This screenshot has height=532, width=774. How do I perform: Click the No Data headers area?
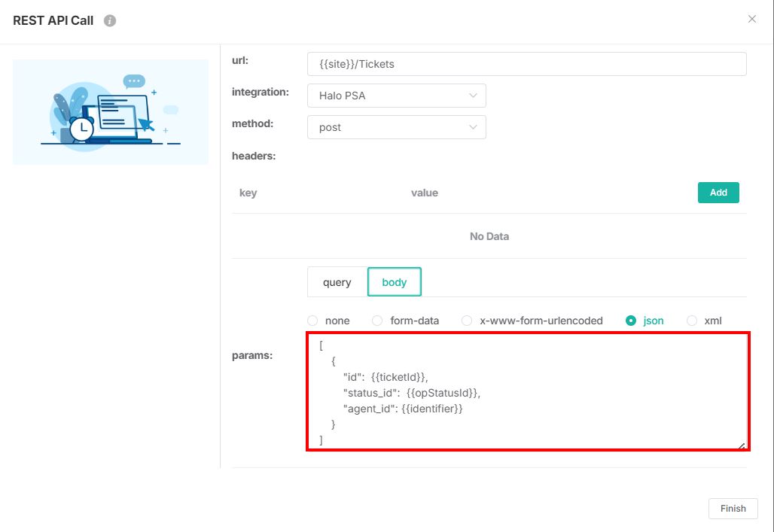489,236
